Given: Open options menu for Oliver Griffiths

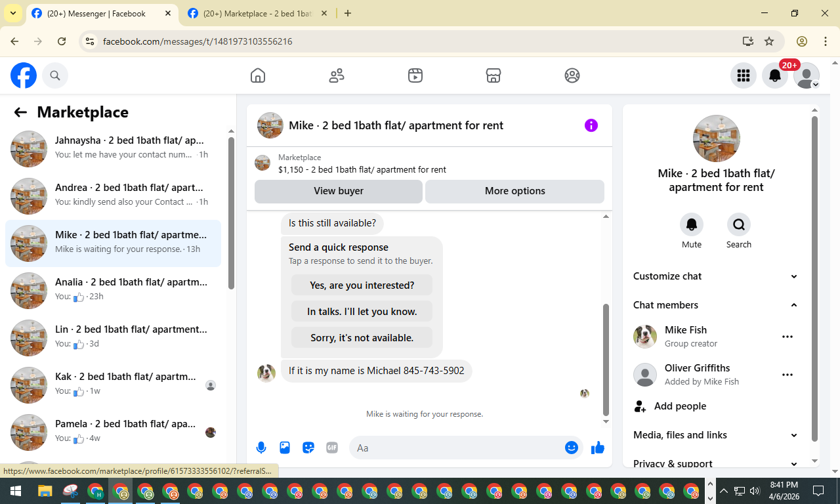Looking at the screenshot, I should click(x=787, y=375).
